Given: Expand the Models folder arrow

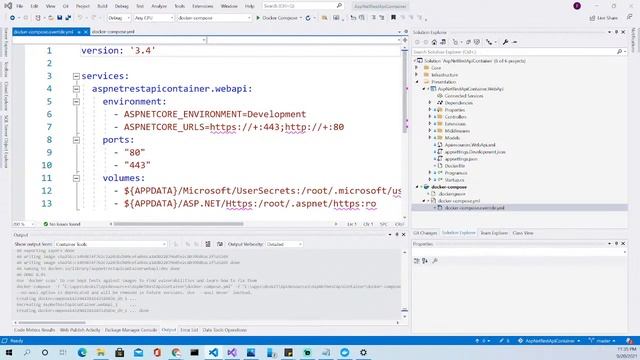Looking at the screenshot, I should tap(429, 138).
